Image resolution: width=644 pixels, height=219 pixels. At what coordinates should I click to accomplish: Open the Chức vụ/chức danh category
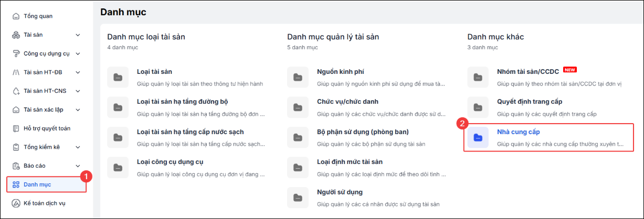pos(347,102)
